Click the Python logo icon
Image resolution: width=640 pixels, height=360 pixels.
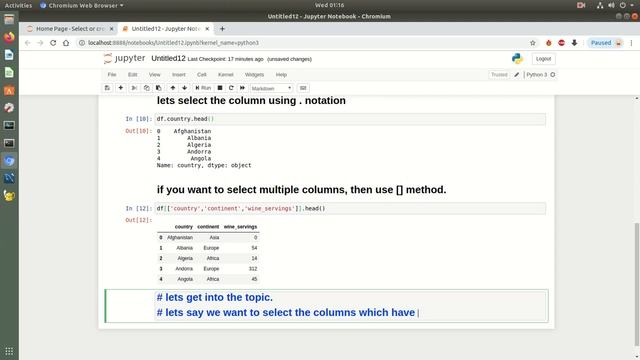tap(518, 59)
